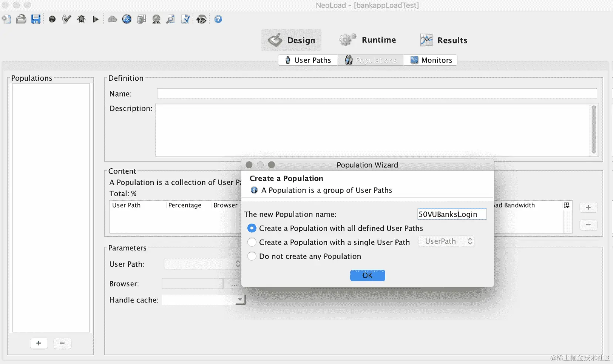
Task: Save the project with the floppy icon
Action: point(36,19)
